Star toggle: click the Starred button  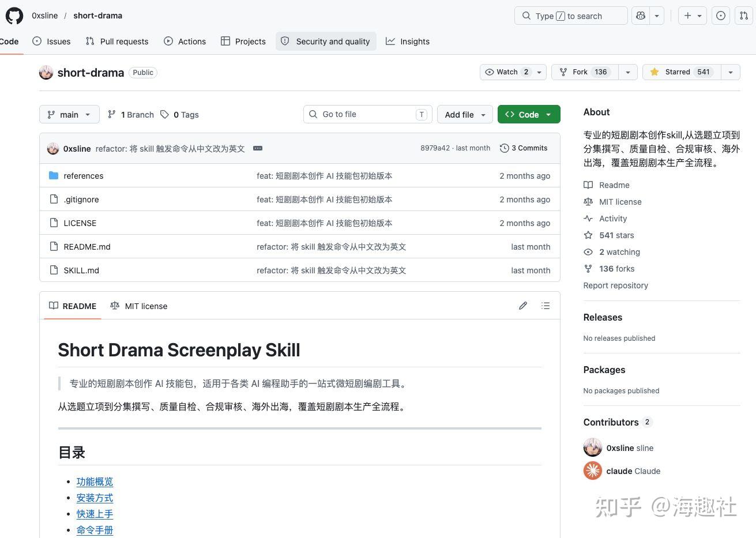click(682, 72)
